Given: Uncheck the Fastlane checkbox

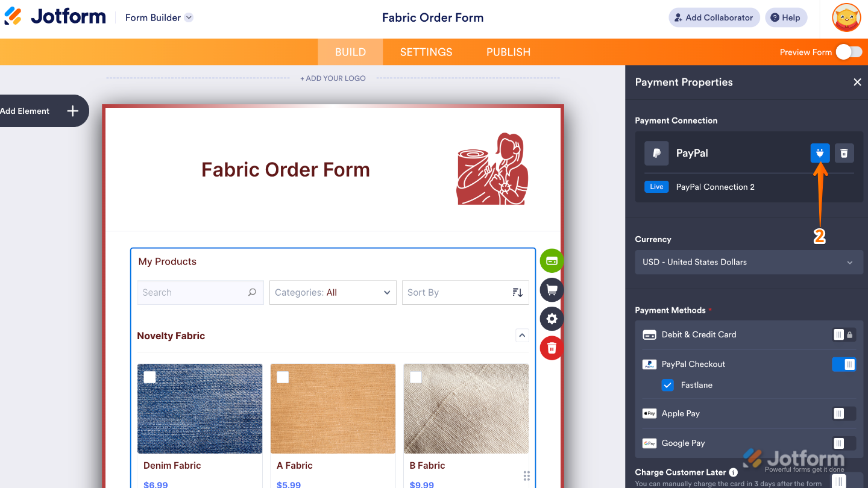Looking at the screenshot, I should tap(667, 385).
